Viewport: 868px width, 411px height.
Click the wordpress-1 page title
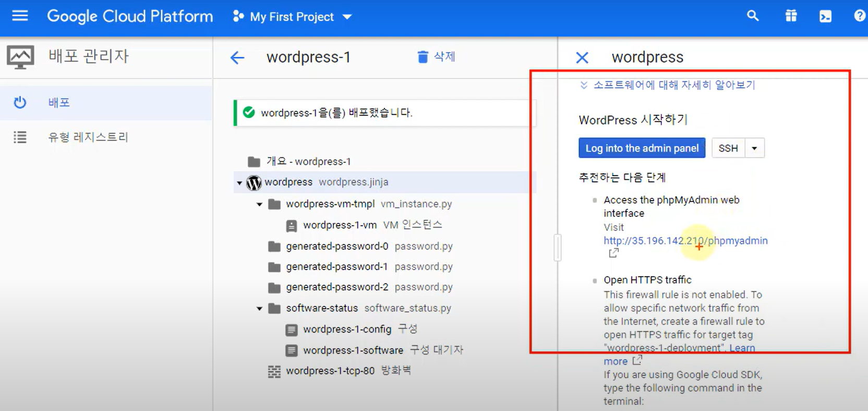tap(309, 57)
